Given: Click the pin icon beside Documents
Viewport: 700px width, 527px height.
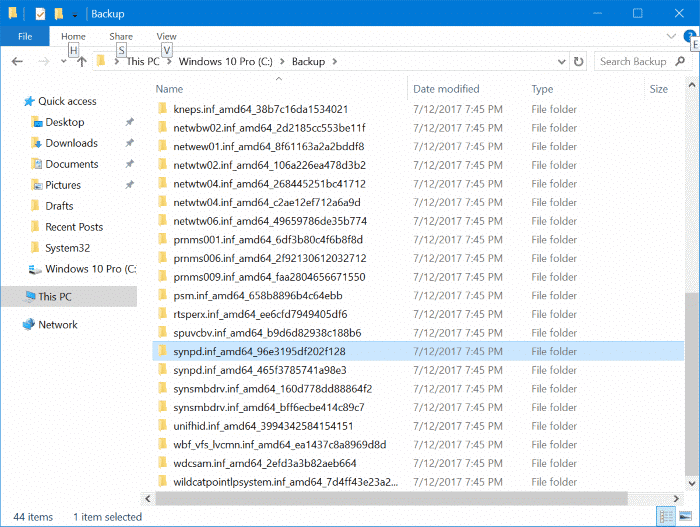Looking at the screenshot, I should click(129, 163).
